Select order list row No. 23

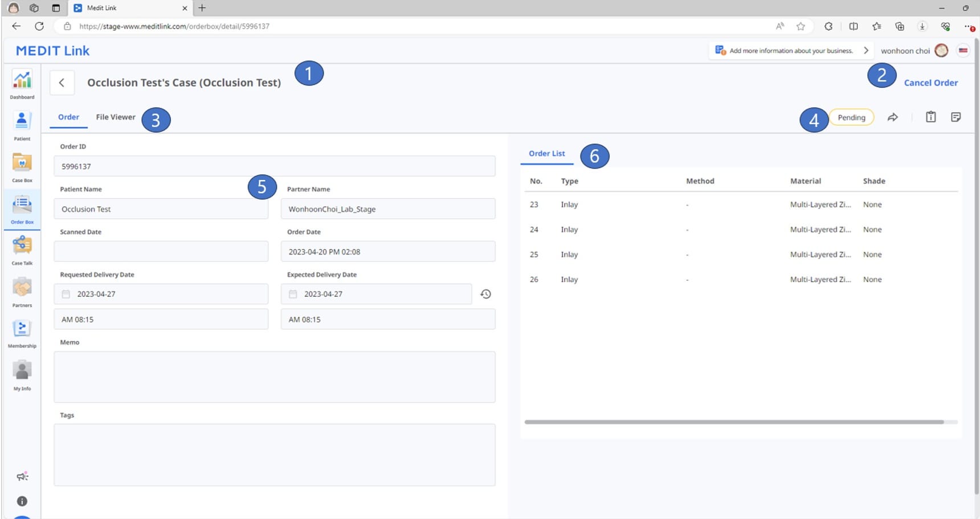pos(741,205)
